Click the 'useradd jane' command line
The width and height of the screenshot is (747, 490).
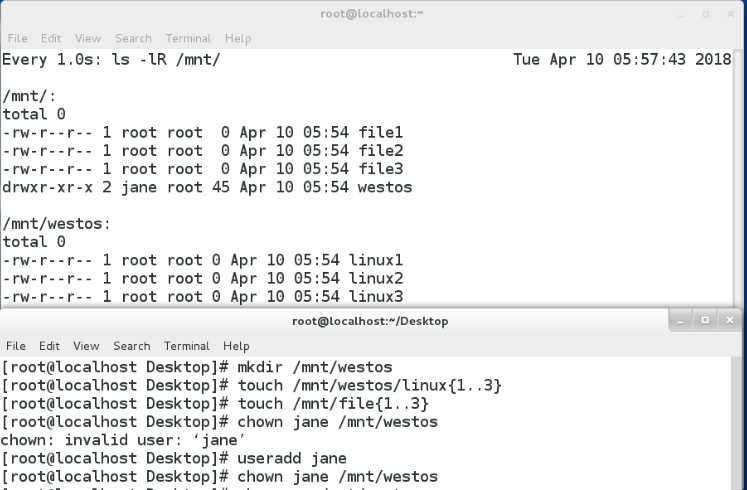click(x=292, y=458)
